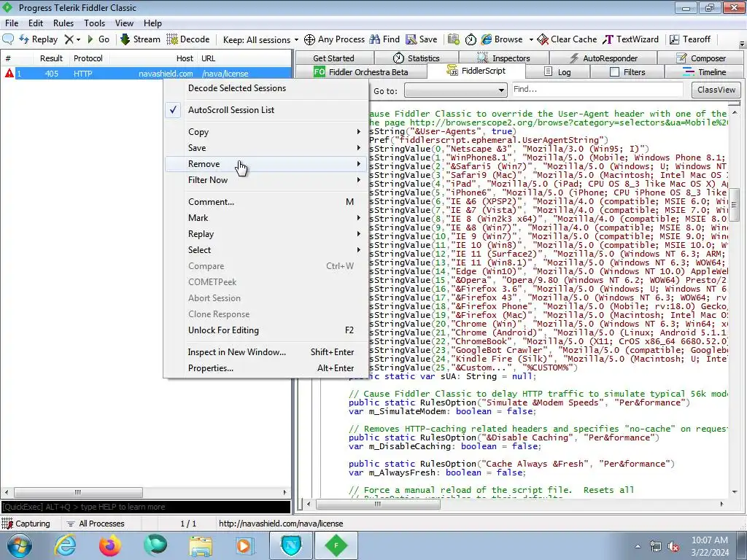Open the file explorer taskbar icon

pos(201,545)
